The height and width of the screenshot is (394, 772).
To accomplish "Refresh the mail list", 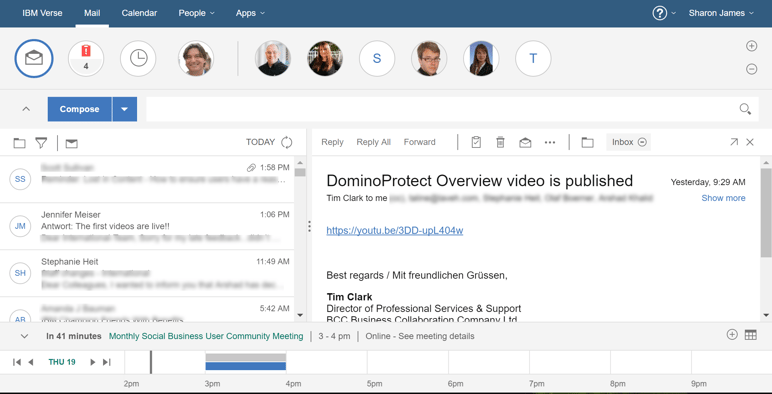I will 287,142.
